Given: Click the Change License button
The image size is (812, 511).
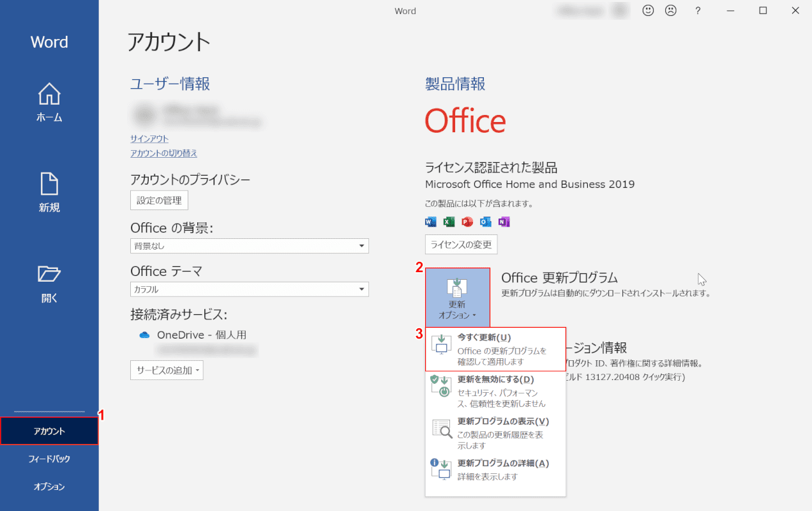Looking at the screenshot, I should [461, 244].
